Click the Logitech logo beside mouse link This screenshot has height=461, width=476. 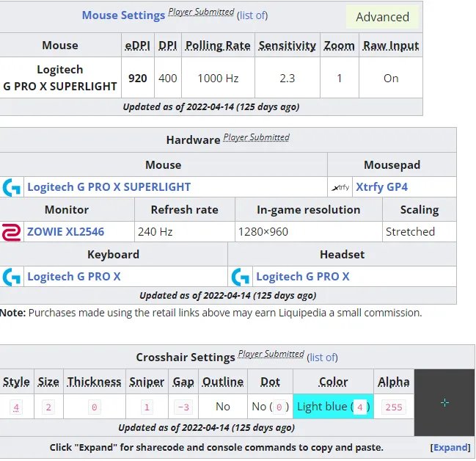point(11,187)
